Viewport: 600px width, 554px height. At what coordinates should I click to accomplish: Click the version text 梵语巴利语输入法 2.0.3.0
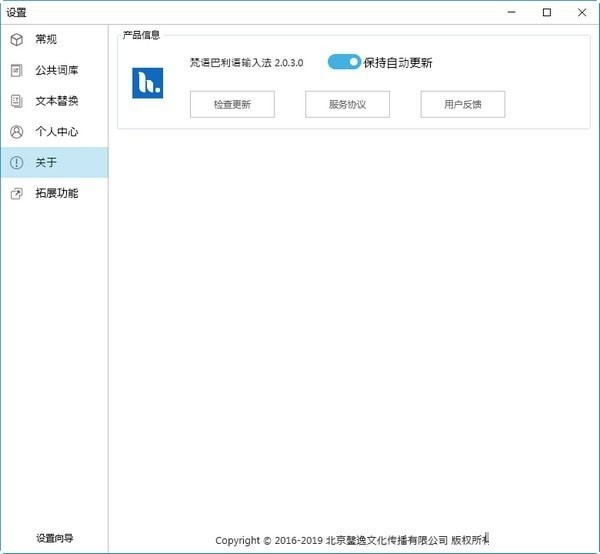(246, 63)
